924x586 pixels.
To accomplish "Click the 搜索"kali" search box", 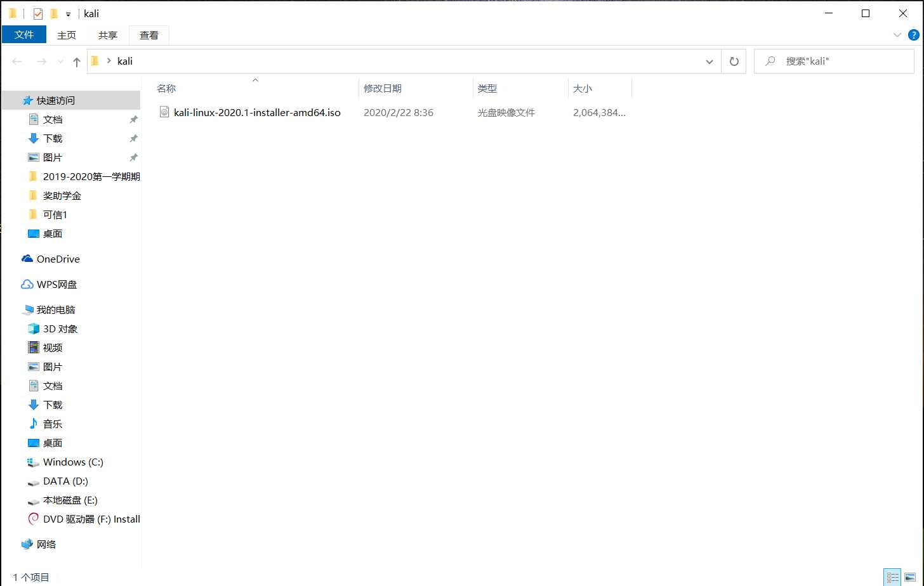I will pos(834,61).
